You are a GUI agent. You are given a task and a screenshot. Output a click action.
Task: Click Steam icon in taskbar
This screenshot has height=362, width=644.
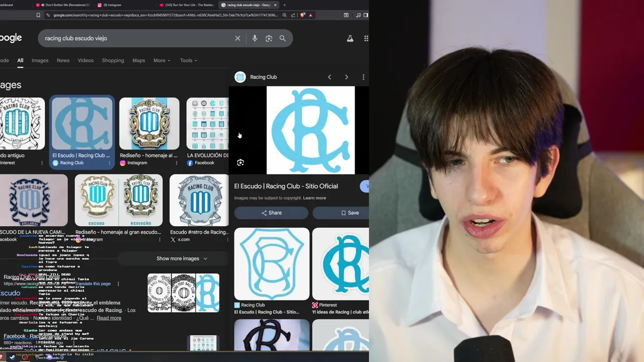[12, 357]
